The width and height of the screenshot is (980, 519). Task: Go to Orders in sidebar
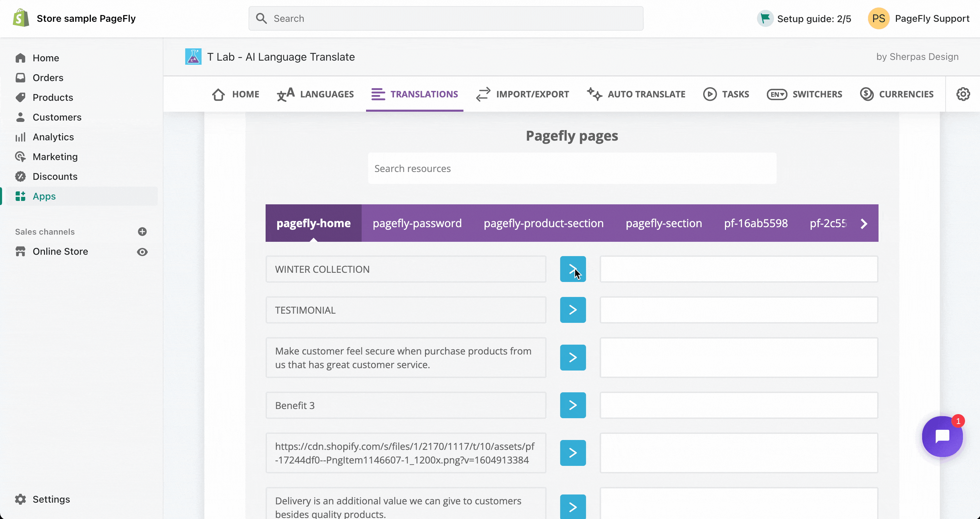point(48,78)
